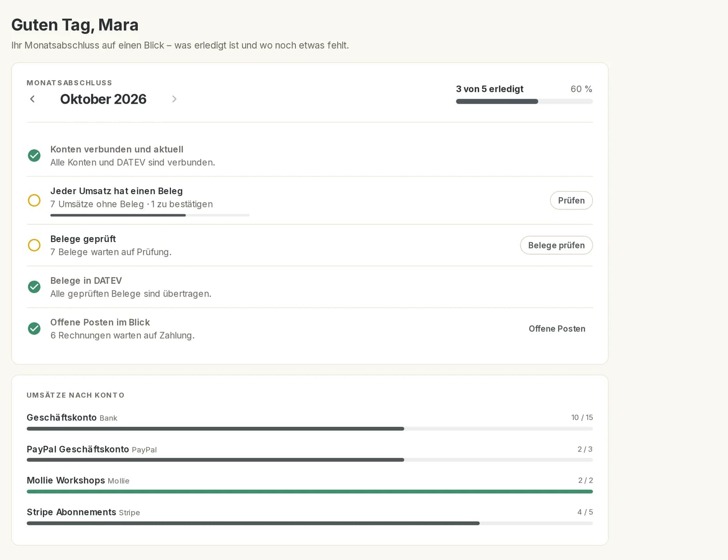Image resolution: width=728 pixels, height=560 pixels.
Task: Click the 4 / 5 count for Stripe
Action: 585,512
